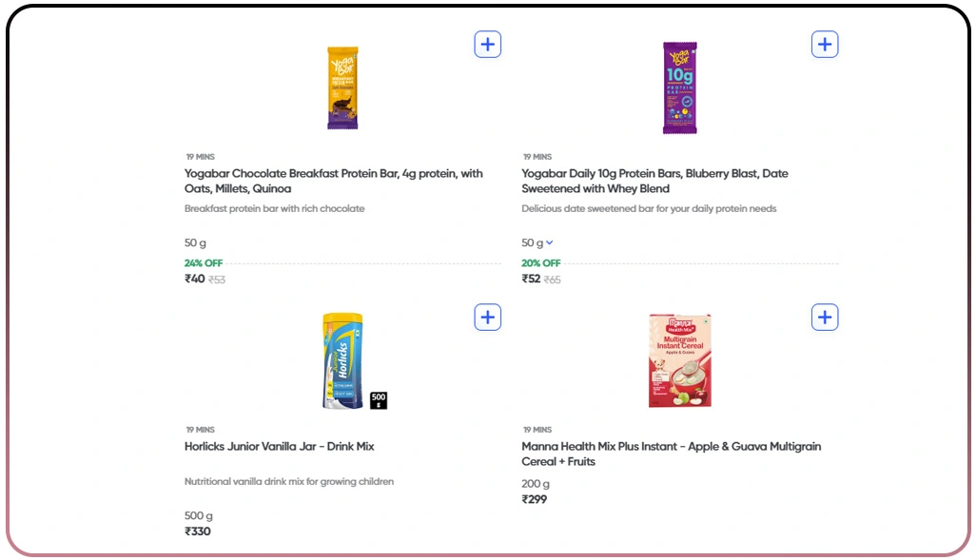Click the ₹52 price of blueberry bar

(x=532, y=279)
